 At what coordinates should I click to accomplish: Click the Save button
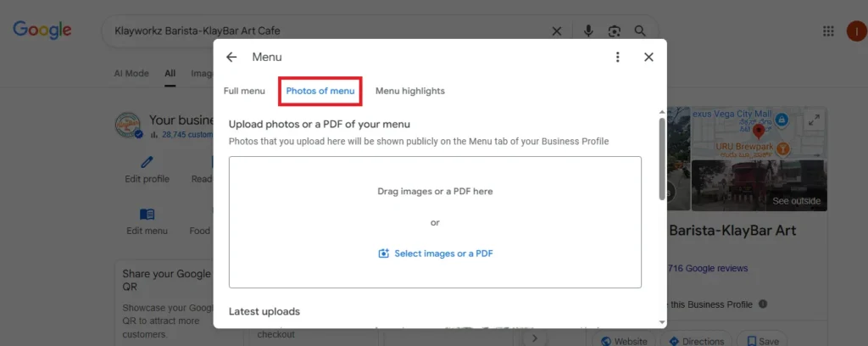(x=762, y=341)
